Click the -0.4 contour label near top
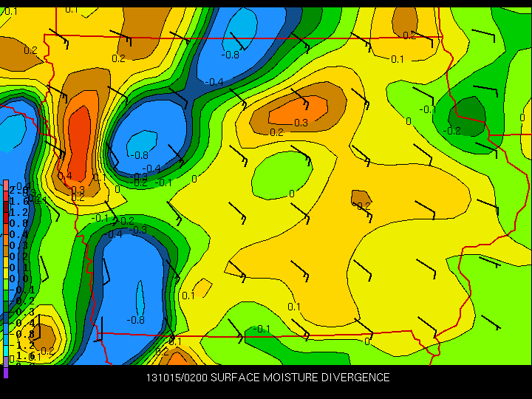This screenshot has width=532, height=399. coord(214,82)
